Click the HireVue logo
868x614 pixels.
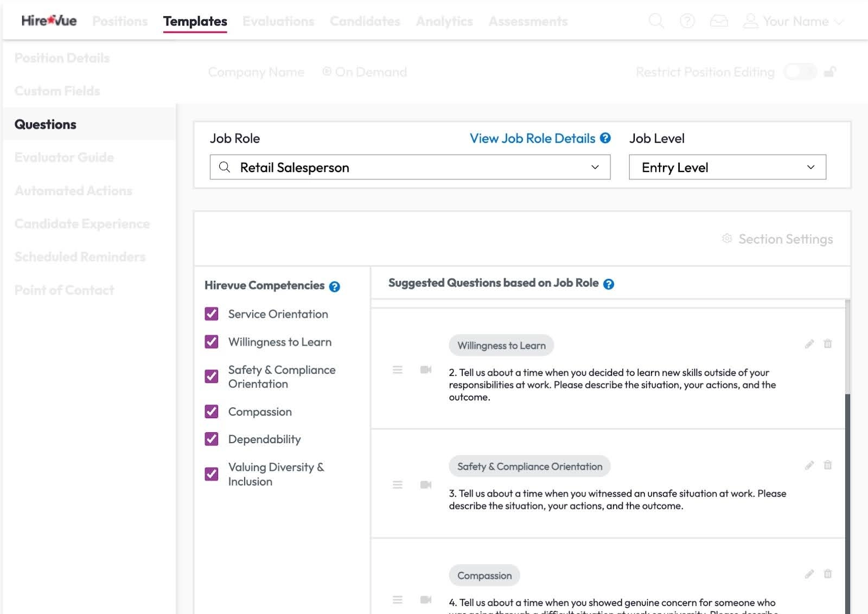49,21
